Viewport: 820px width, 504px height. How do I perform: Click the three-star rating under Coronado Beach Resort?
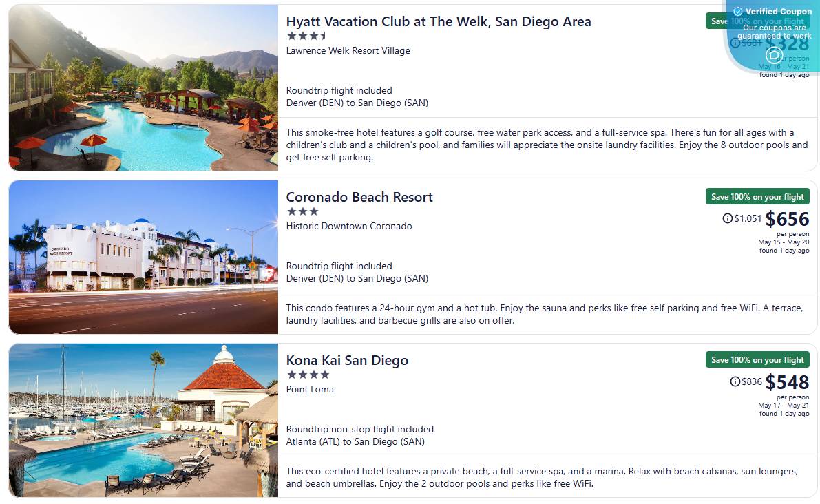pos(303,211)
